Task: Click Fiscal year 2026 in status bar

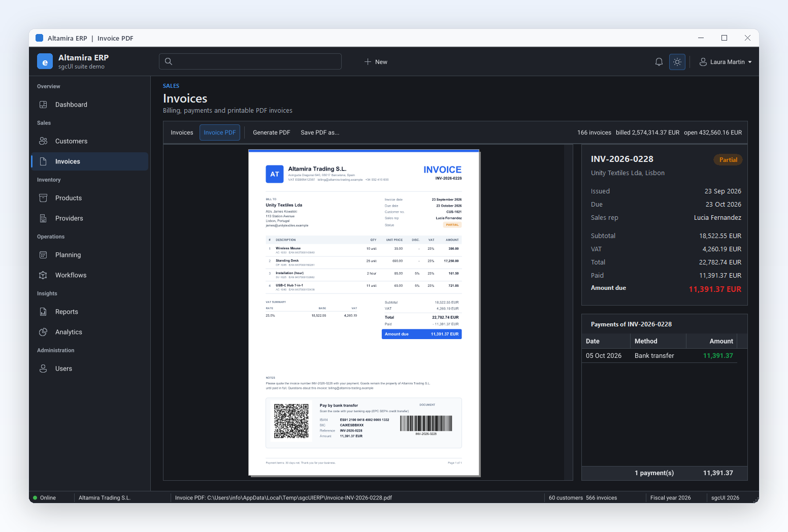Action: coord(670,497)
